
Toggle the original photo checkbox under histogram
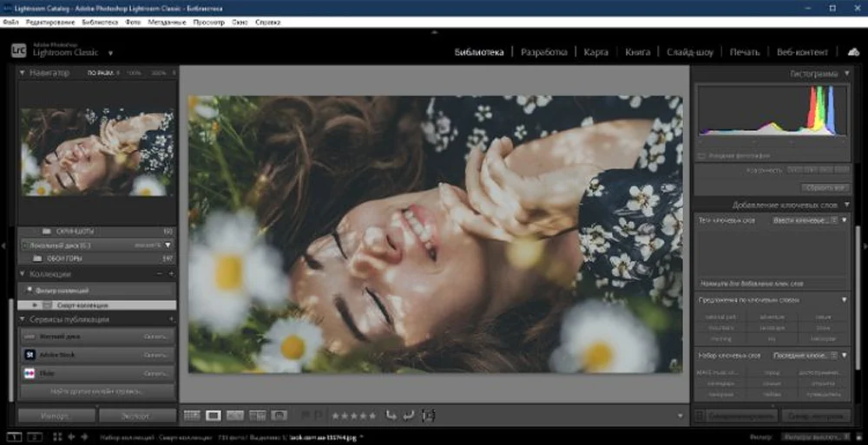701,155
